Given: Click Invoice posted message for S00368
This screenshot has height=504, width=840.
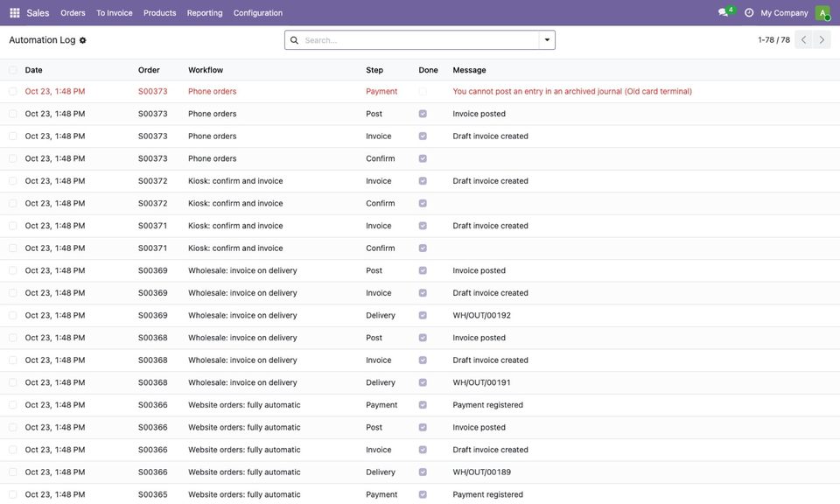Looking at the screenshot, I should coord(479,338).
